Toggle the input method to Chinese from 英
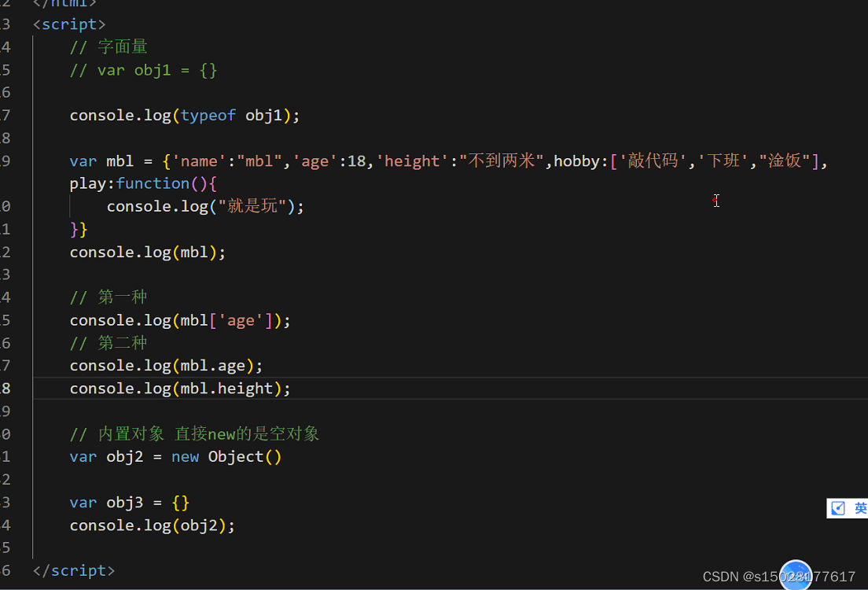This screenshot has width=868, height=590. [859, 507]
